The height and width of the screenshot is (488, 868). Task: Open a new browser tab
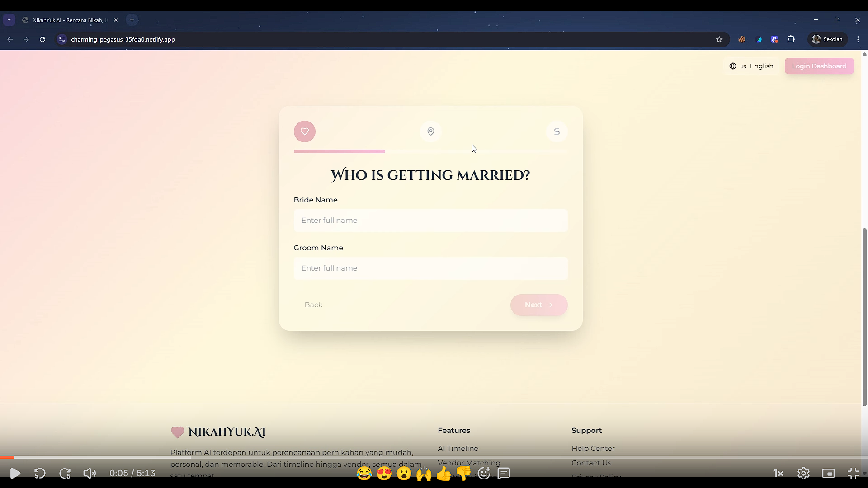click(x=132, y=20)
